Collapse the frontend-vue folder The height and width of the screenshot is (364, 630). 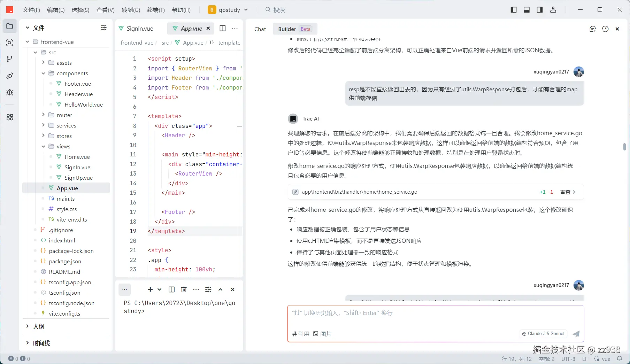[x=27, y=42]
